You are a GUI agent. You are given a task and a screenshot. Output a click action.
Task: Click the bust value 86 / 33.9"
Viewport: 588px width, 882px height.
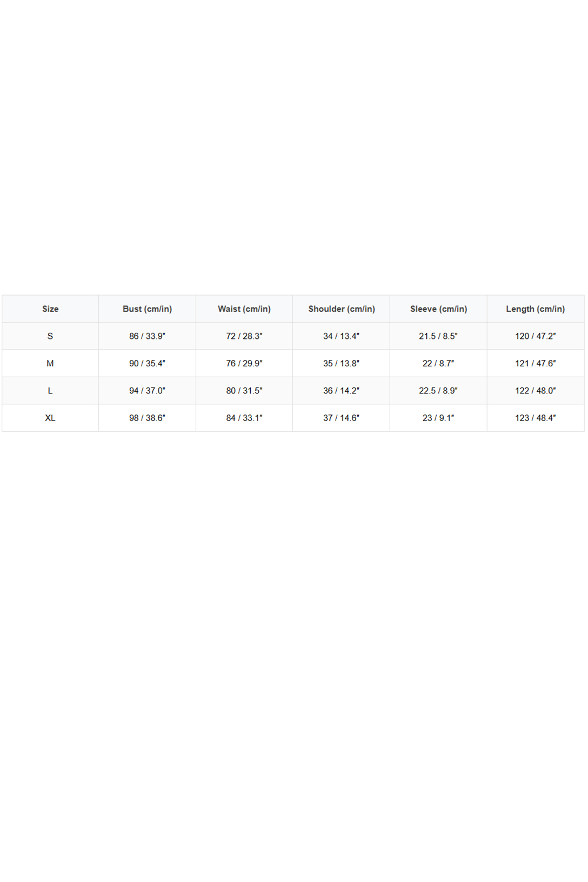147,336
